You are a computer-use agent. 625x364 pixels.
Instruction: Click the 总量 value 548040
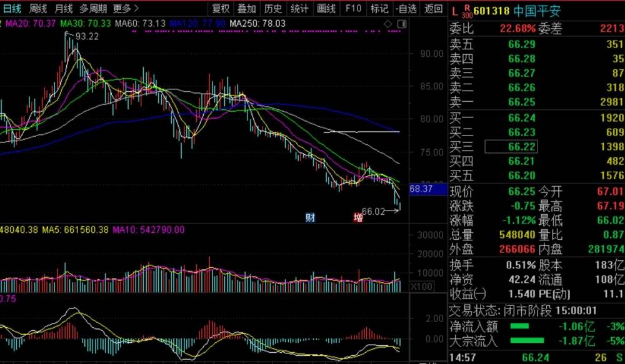point(517,235)
